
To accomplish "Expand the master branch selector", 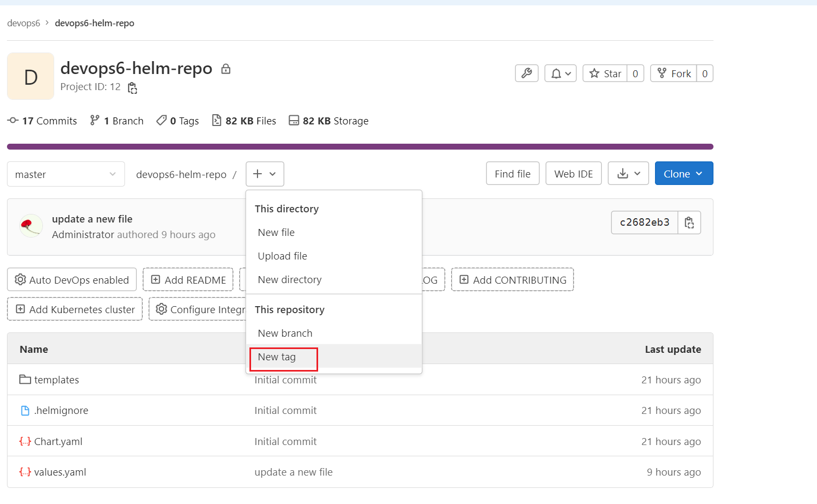I will pos(66,174).
